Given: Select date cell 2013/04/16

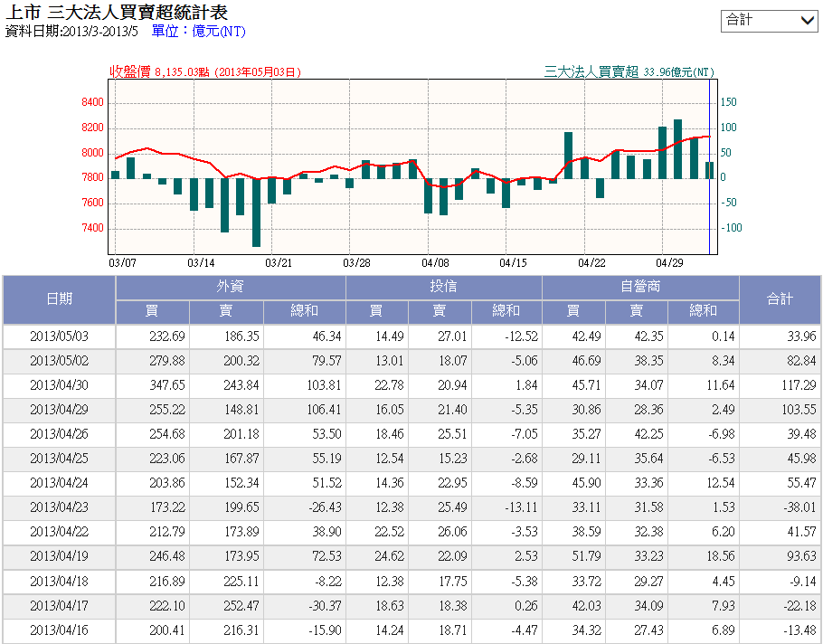Looking at the screenshot, I should pos(60,630).
